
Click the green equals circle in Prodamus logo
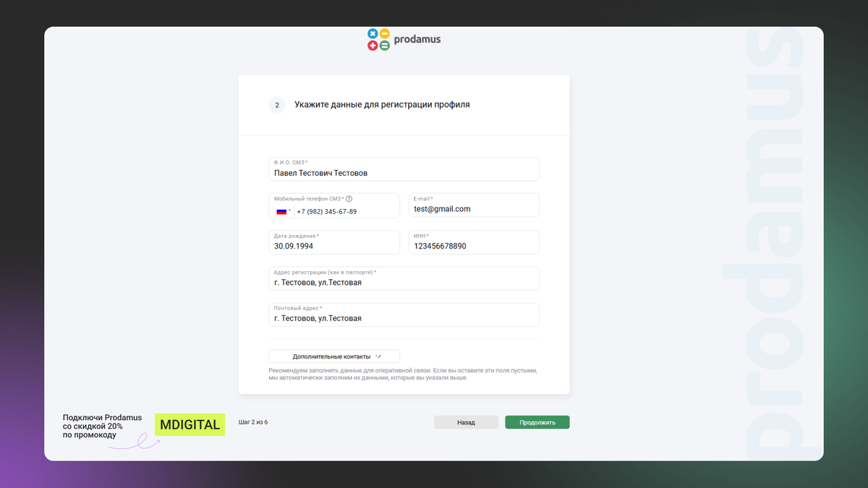385,46
